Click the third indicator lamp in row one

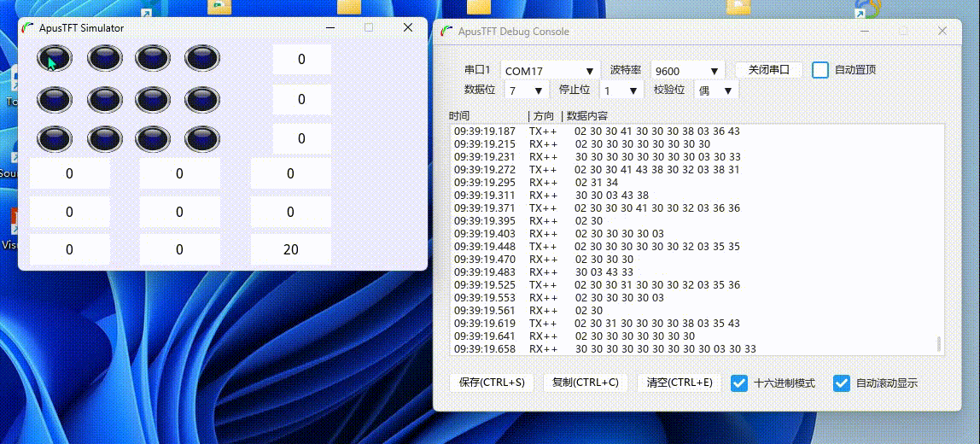point(153,59)
